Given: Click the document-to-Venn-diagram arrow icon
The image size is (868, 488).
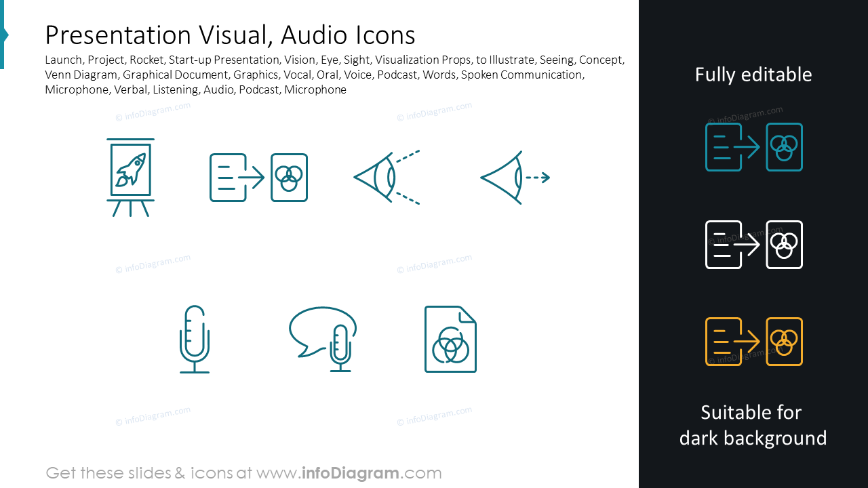Looking at the screenshot, I should 258,178.
